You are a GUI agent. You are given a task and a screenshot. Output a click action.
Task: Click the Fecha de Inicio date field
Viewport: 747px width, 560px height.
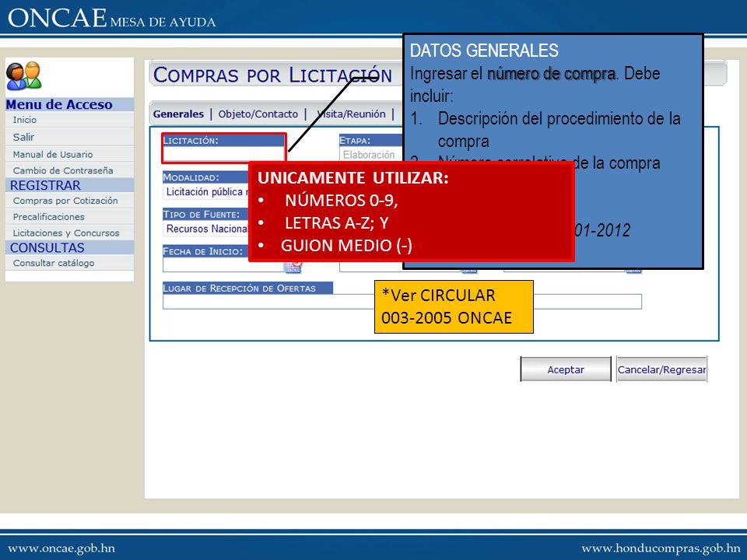(x=223, y=266)
